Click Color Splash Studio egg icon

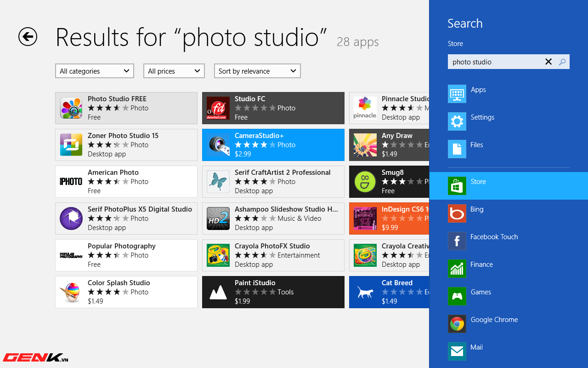(x=71, y=292)
